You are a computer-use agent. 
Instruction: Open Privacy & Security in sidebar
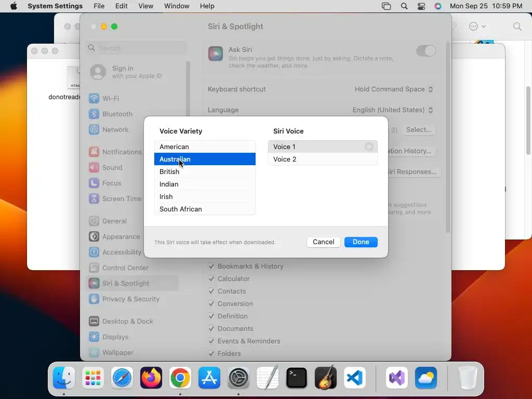tap(133, 299)
